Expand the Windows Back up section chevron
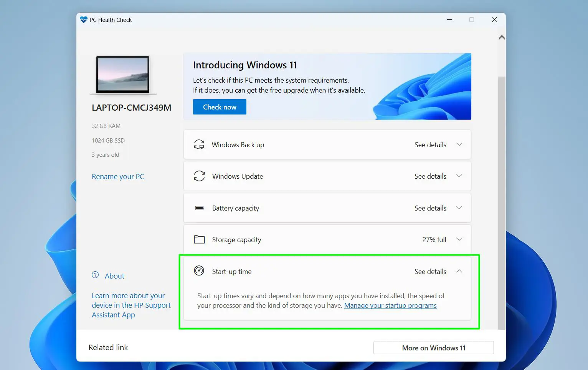 (459, 144)
